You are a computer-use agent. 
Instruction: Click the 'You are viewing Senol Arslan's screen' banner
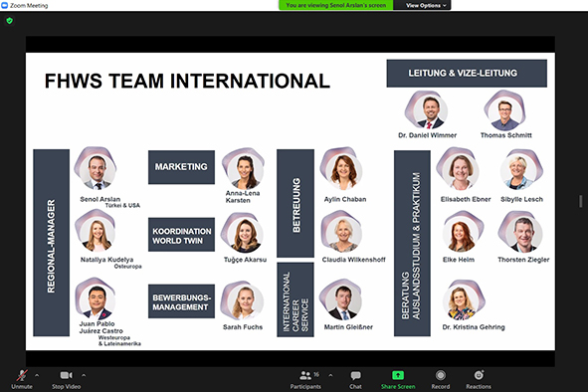coord(335,5)
